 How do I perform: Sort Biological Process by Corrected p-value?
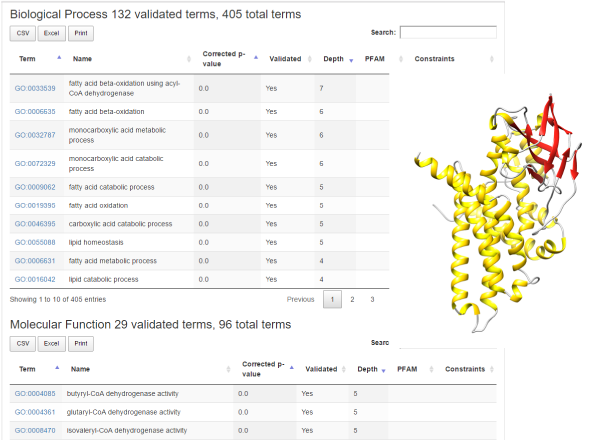pyautogui.click(x=225, y=59)
